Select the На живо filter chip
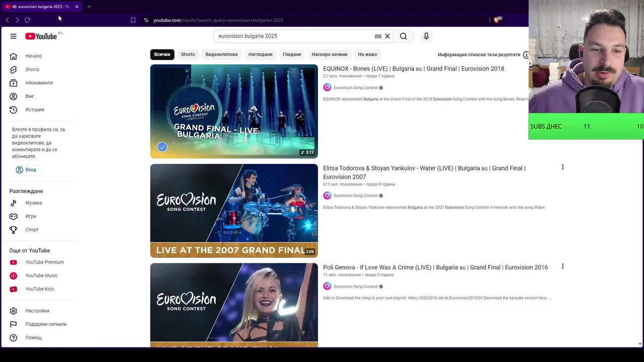The height and width of the screenshot is (362, 644). tap(367, 54)
